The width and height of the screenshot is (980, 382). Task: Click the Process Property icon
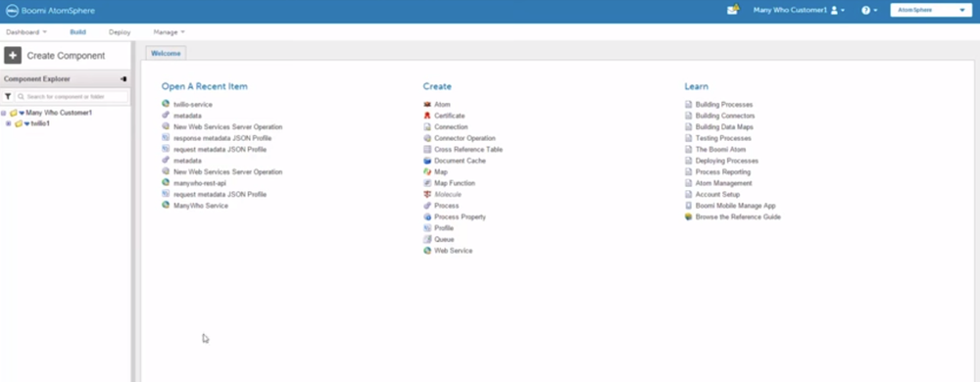pyautogui.click(x=427, y=217)
